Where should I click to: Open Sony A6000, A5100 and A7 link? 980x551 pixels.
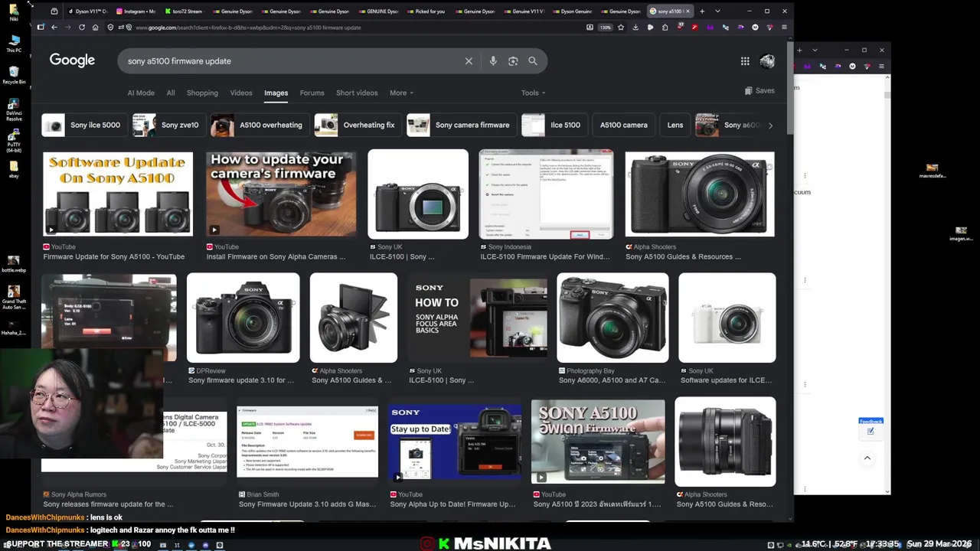612,380
